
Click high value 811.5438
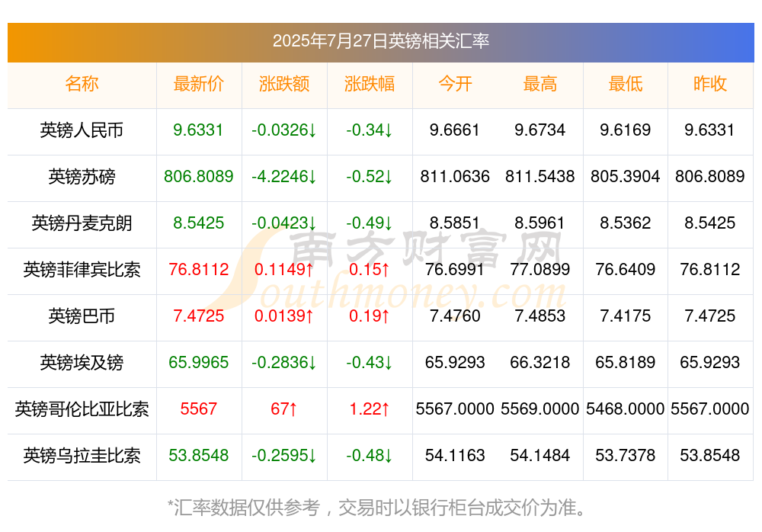pyautogui.click(x=540, y=176)
